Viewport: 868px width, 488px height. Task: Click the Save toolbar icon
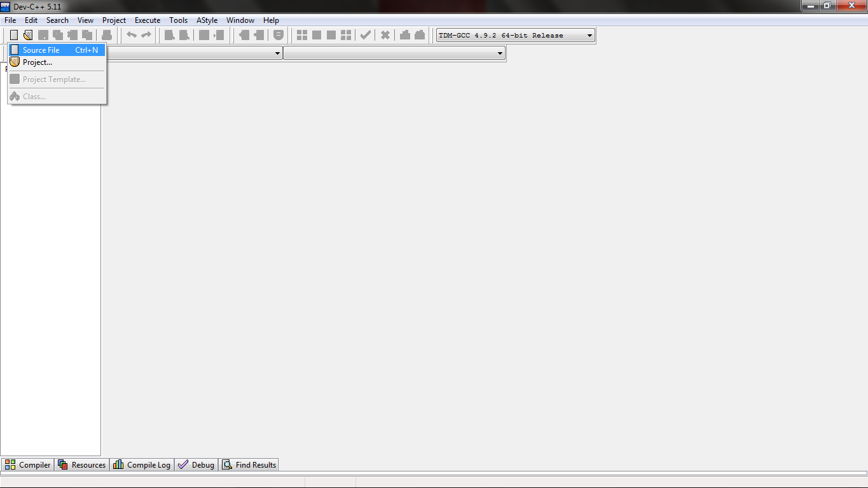point(43,35)
